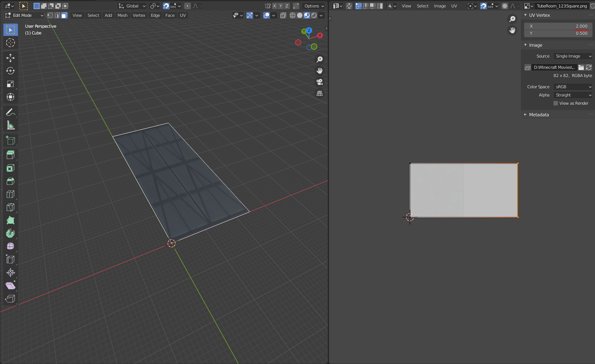The width and height of the screenshot is (595, 364).
Task: Choose the Inset Faces tool
Action: (x=10, y=168)
